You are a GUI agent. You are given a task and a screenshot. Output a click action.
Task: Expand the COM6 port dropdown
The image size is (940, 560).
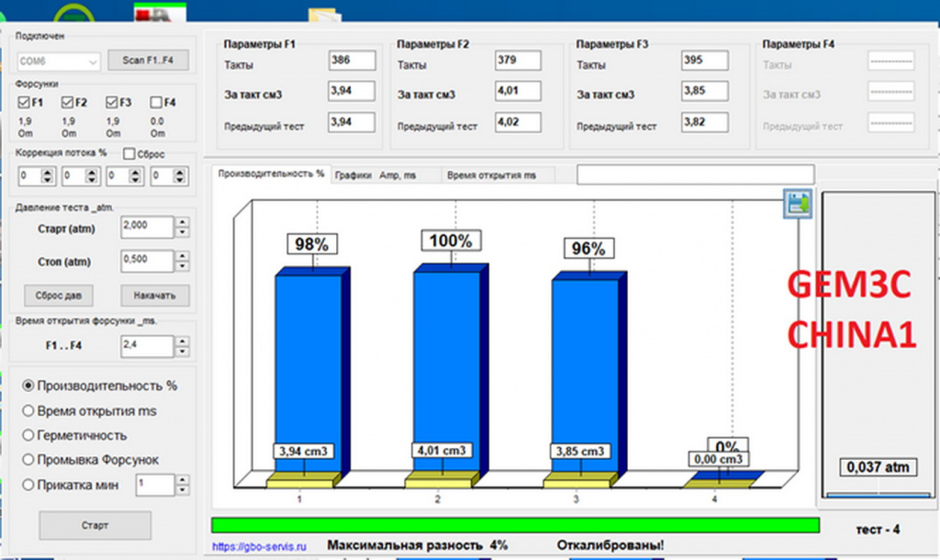coord(93,62)
